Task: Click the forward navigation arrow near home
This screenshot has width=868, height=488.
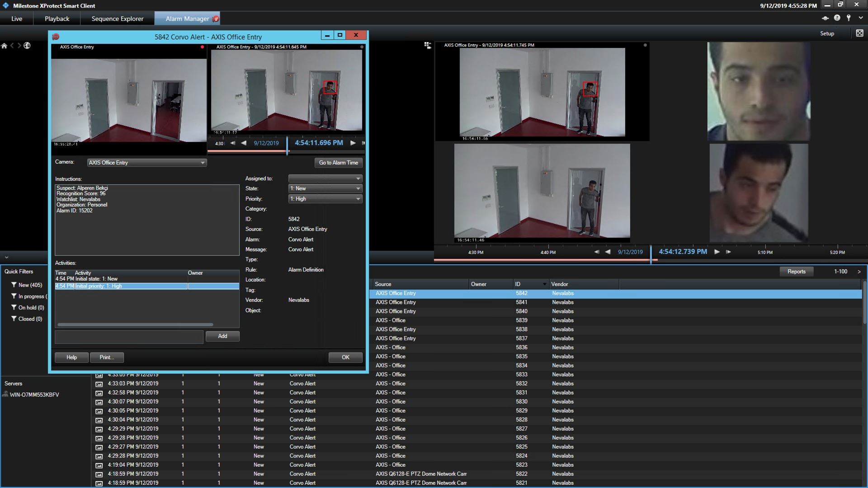Action: click(x=19, y=46)
